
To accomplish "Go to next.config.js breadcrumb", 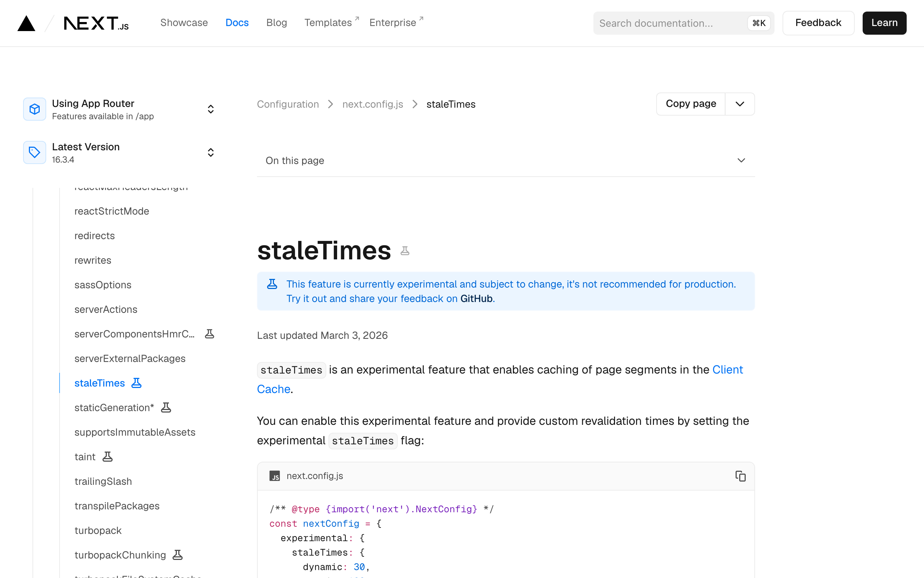I will [x=372, y=104].
